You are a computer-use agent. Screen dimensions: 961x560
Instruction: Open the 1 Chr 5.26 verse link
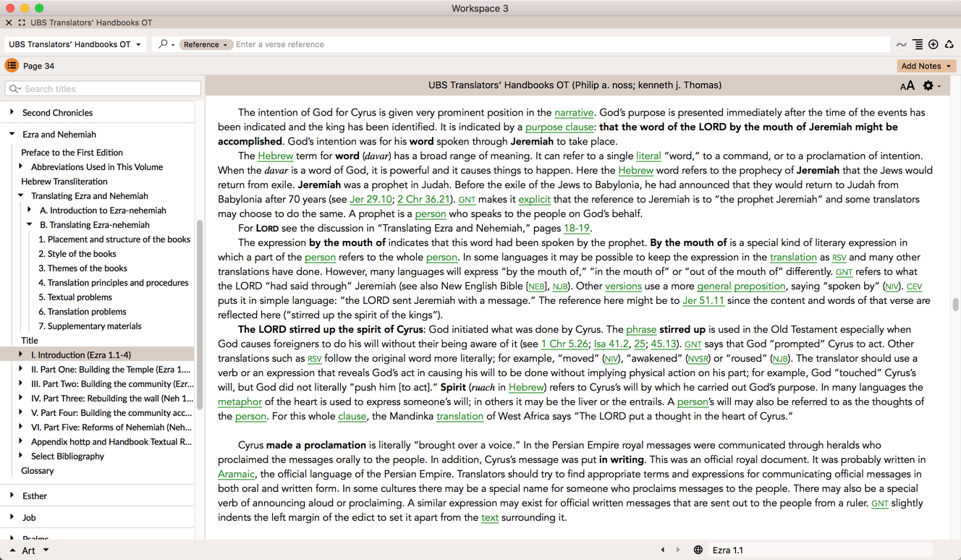click(x=564, y=344)
